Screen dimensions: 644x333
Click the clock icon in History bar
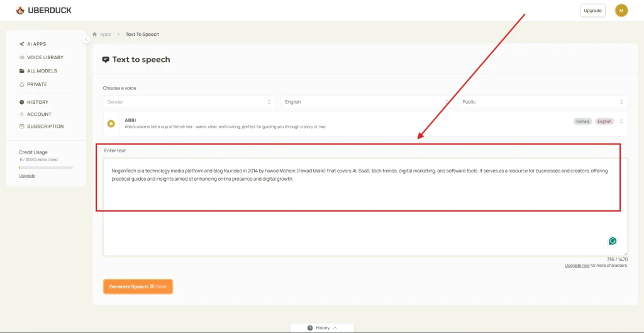coord(309,328)
